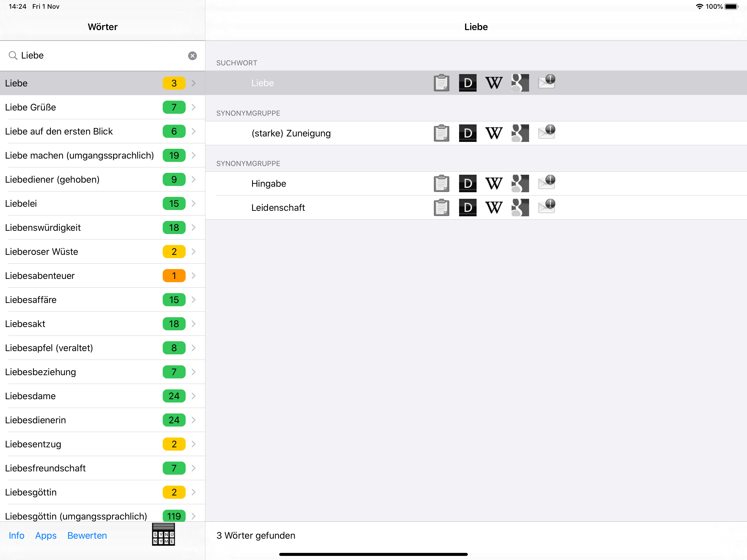Open Wikipedia icon in the Liebe row

pos(494,83)
